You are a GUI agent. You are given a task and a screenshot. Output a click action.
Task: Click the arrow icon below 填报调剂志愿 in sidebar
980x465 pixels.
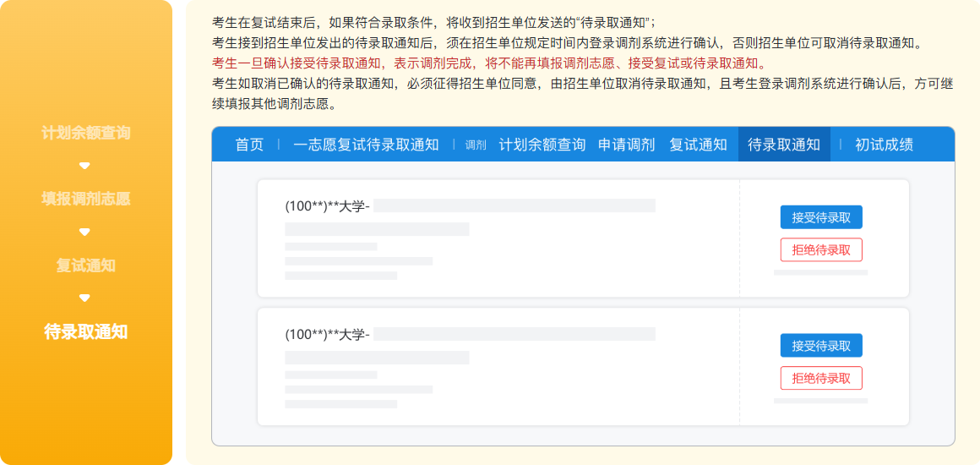(84, 232)
